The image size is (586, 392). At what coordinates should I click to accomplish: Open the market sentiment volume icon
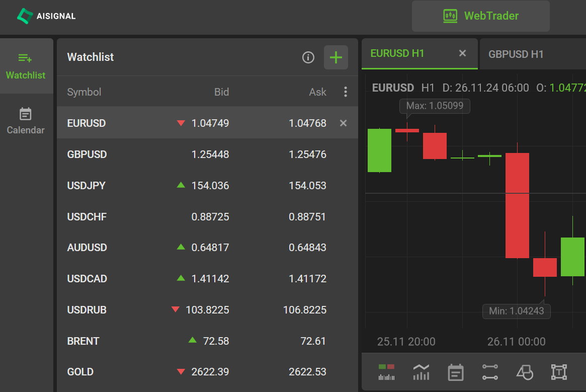(x=386, y=372)
